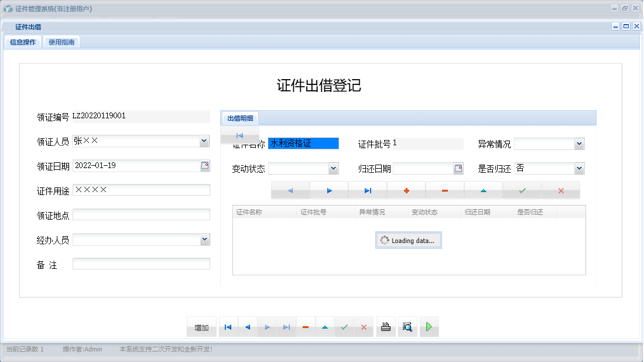Open the 是否归还 dropdown showing 否

[x=579, y=168]
